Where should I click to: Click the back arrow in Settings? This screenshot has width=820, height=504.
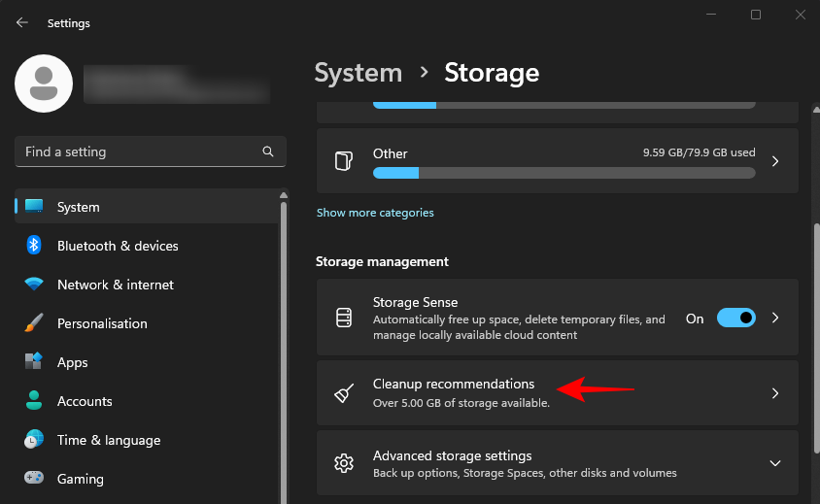[22, 22]
